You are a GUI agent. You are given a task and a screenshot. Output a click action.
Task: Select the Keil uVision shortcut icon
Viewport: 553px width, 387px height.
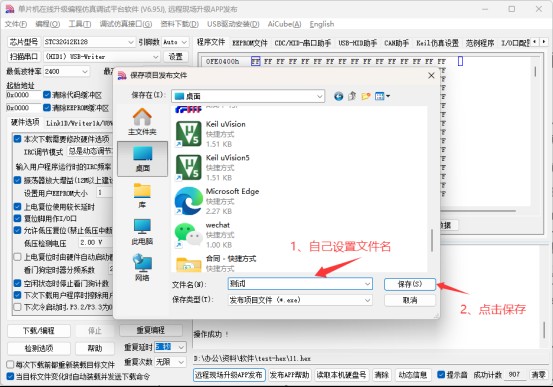pos(189,134)
